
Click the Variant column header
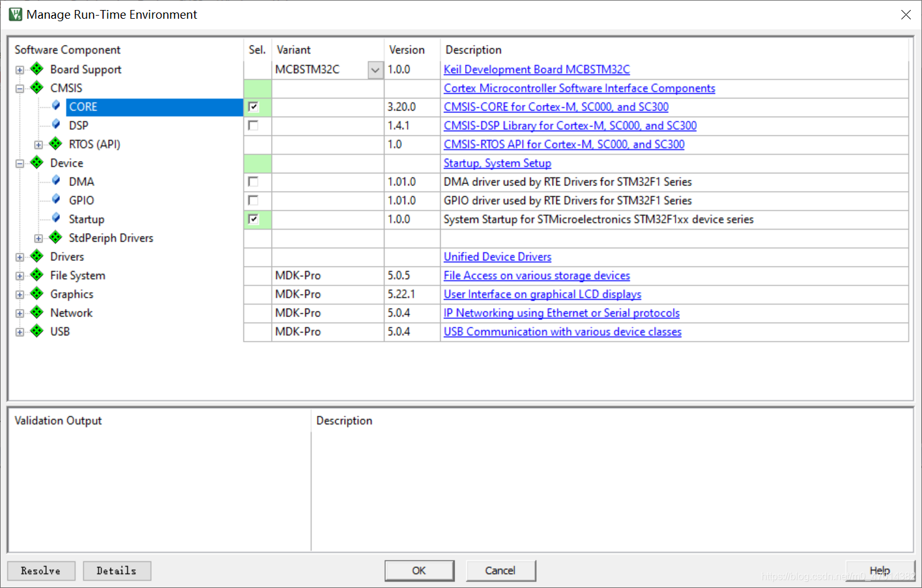click(293, 50)
